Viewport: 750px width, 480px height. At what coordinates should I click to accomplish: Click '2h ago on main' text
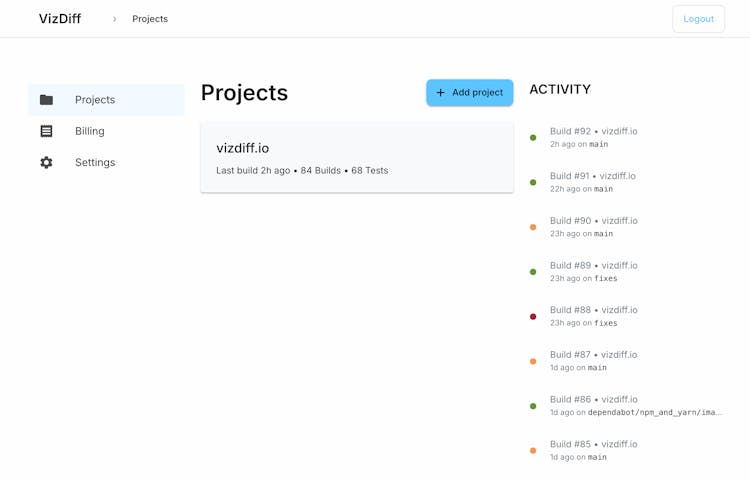point(579,144)
